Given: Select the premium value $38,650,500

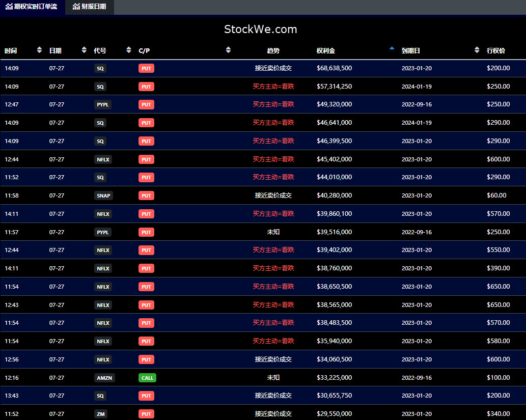Looking at the screenshot, I should click(x=334, y=287).
